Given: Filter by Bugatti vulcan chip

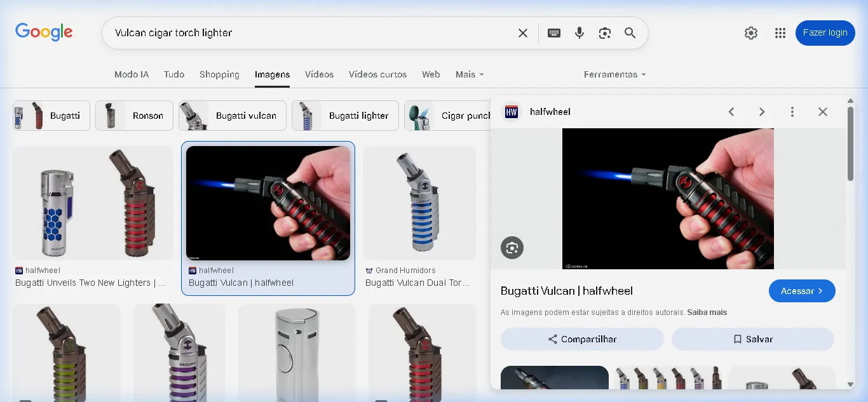Looking at the screenshot, I should click(232, 116).
